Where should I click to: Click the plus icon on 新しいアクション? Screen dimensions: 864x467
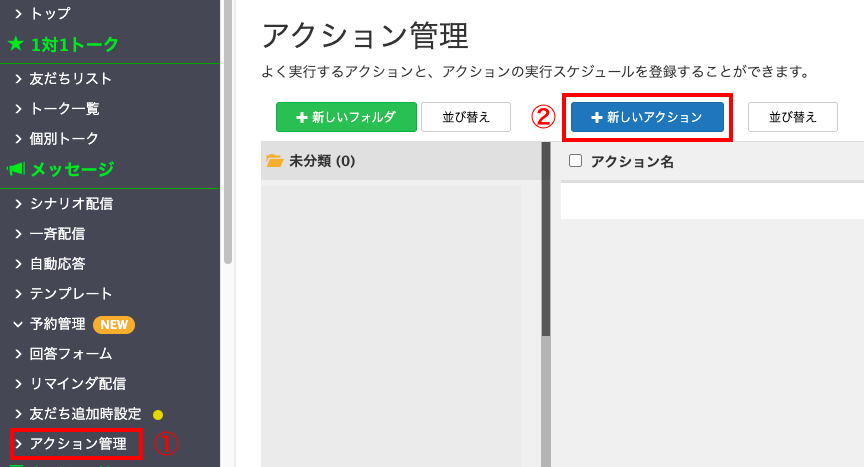596,117
